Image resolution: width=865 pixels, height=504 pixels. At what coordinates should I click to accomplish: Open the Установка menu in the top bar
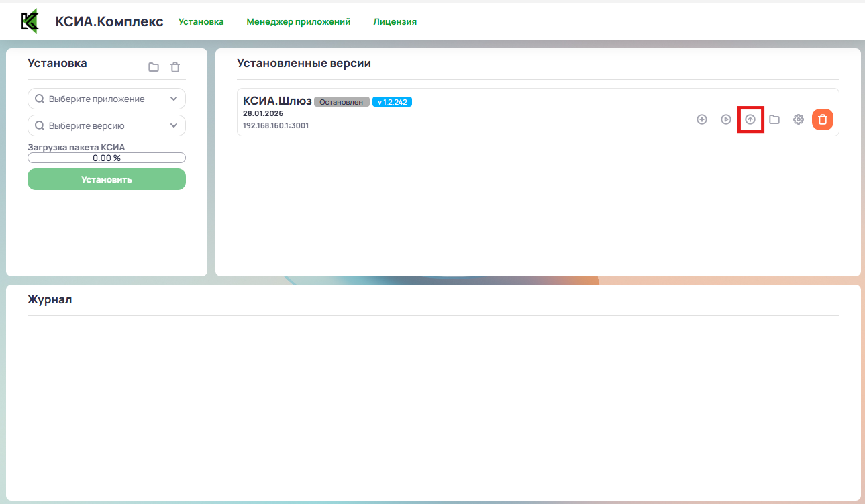201,22
